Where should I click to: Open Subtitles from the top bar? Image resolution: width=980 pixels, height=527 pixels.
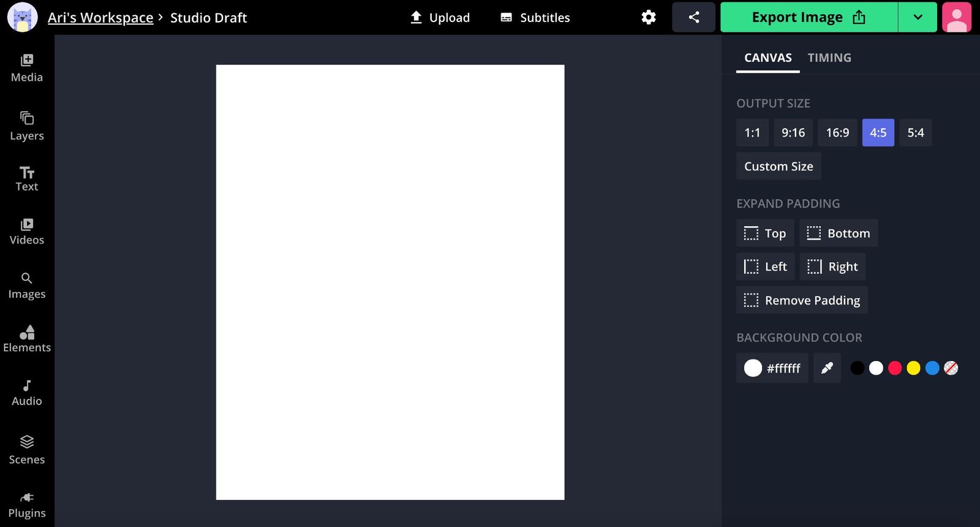pos(535,17)
